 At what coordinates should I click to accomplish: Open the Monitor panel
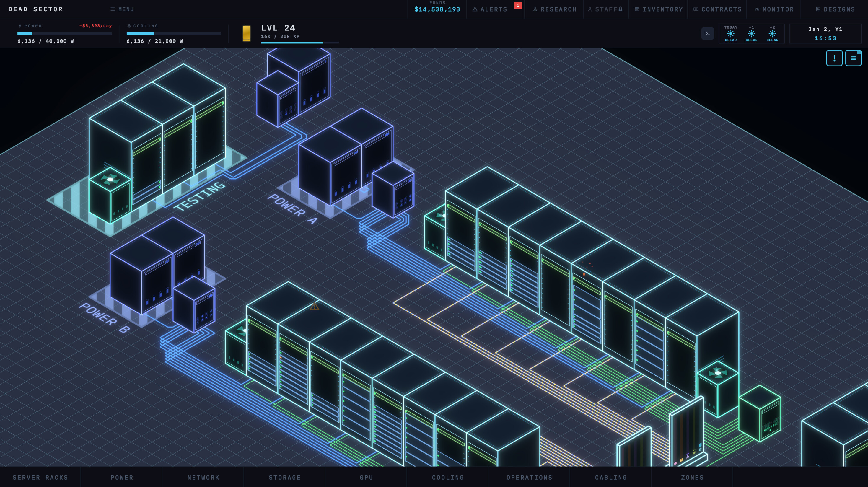click(x=774, y=9)
